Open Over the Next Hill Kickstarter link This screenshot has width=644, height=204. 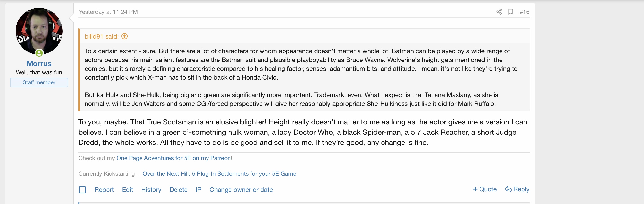(x=219, y=174)
